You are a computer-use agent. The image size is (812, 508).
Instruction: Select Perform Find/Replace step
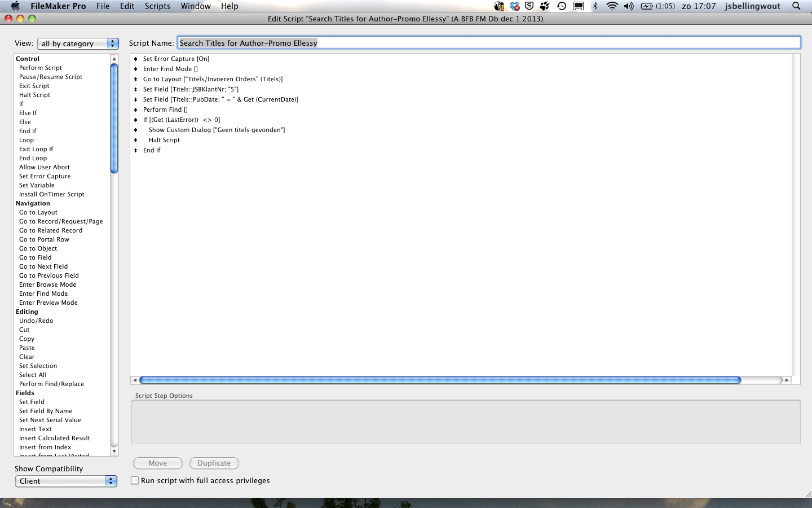(x=51, y=384)
